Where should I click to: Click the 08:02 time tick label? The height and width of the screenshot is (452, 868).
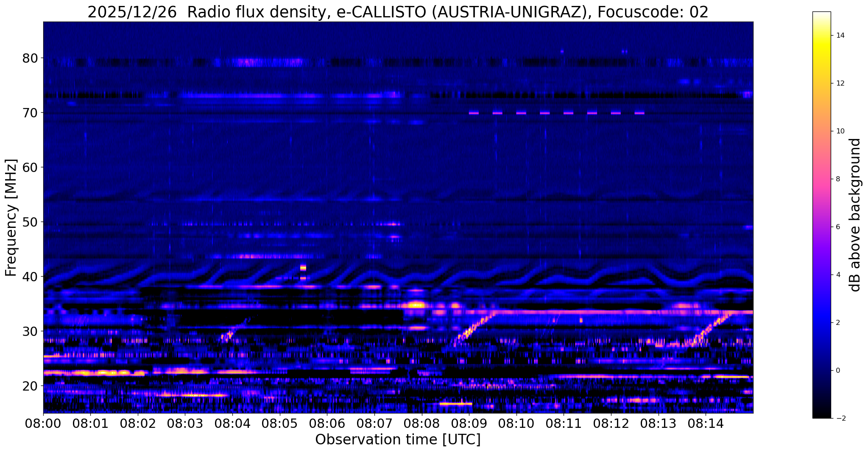(138, 423)
